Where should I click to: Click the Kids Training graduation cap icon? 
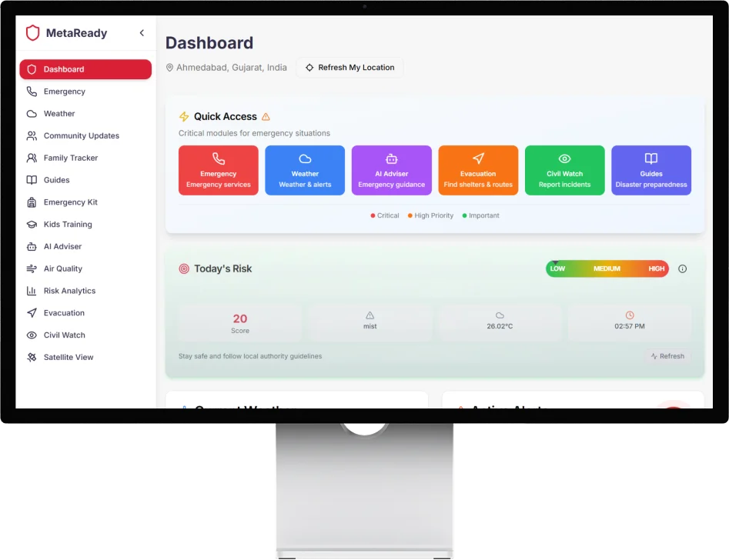(32, 225)
